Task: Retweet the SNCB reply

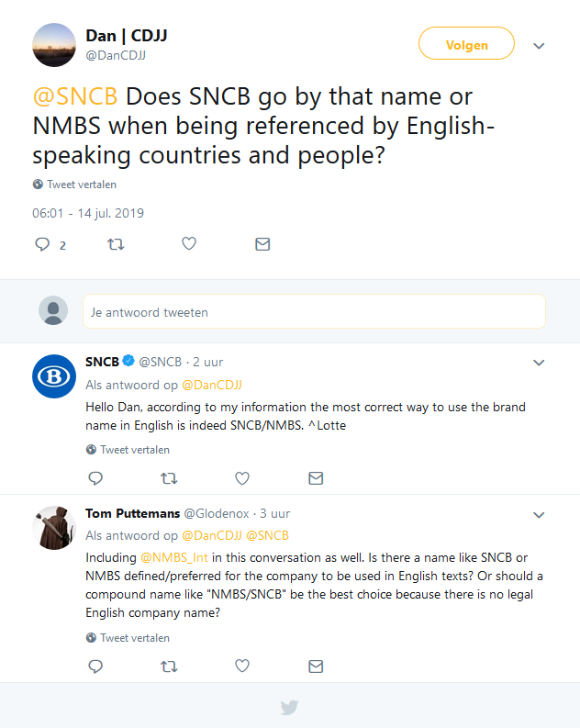Action: point(169,478)
